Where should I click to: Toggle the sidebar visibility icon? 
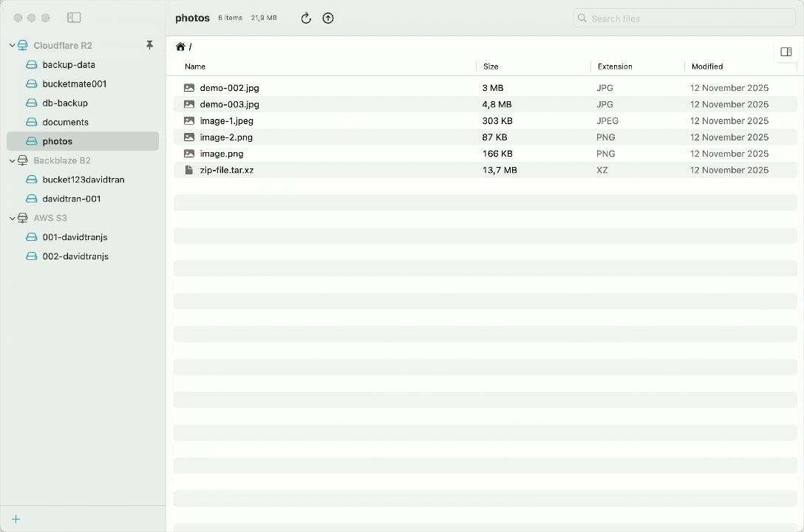click(x=74, y=17)
